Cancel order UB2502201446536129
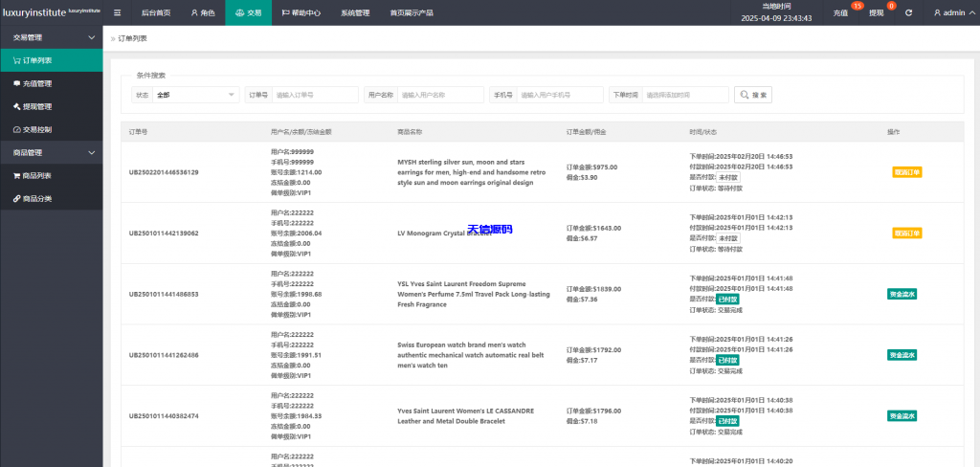 pyautogui.click(x=907, y=172)
